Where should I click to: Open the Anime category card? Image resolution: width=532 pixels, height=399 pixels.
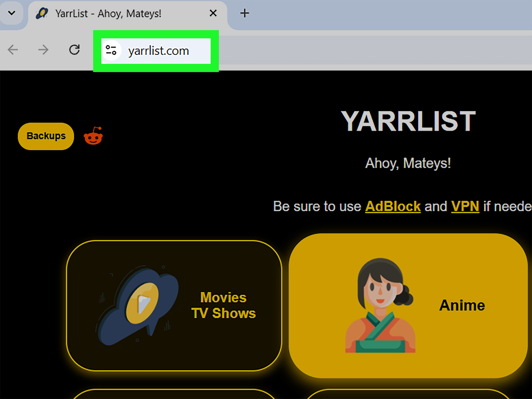tap(408, 305)
